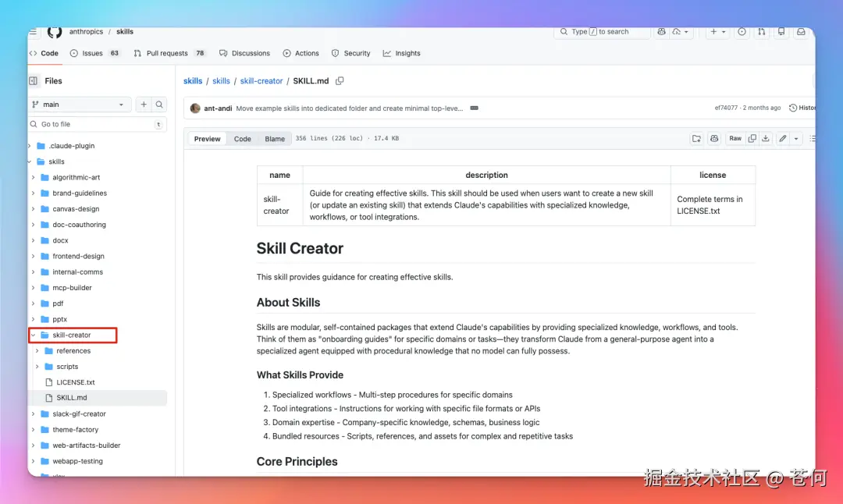Open notifications inbox icon
Screen dimensions: 843x504
coord(801,32)
